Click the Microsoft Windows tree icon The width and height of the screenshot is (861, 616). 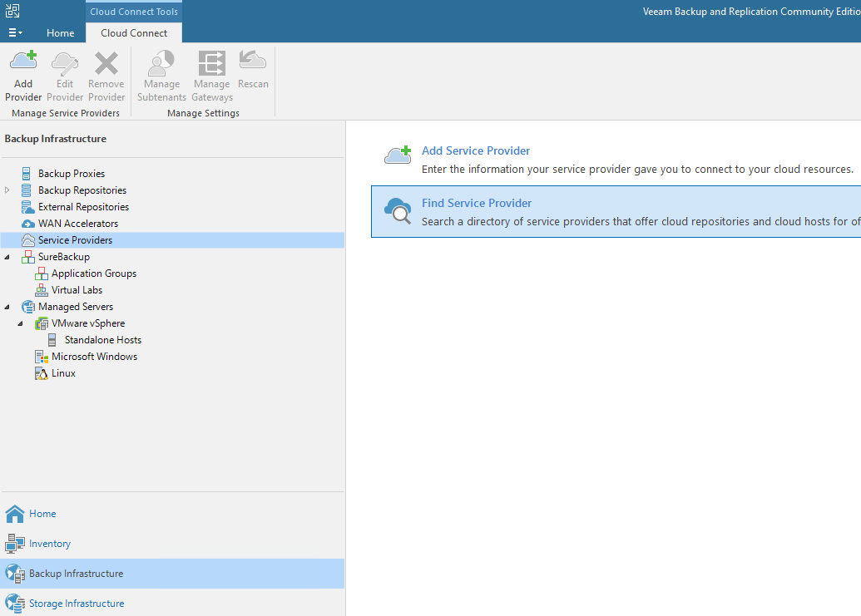tap(42, 357)
